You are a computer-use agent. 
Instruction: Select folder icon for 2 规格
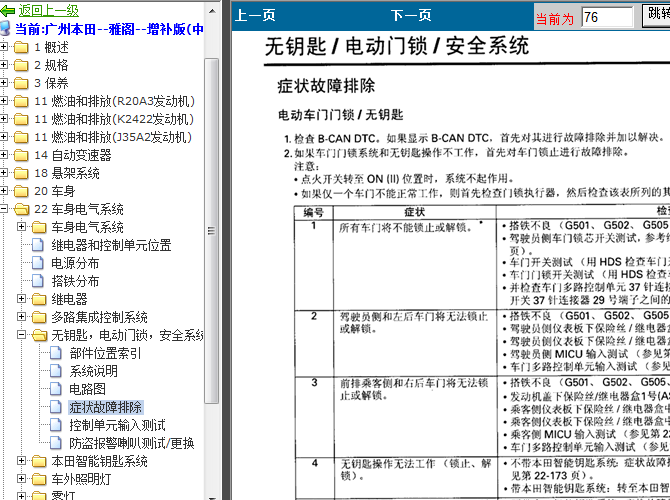pos(21,65)
